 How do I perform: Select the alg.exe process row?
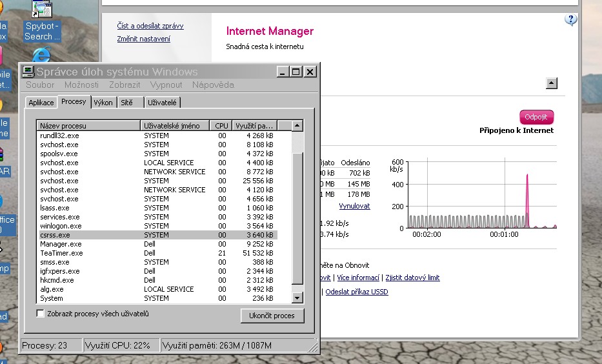click(157, 289)
